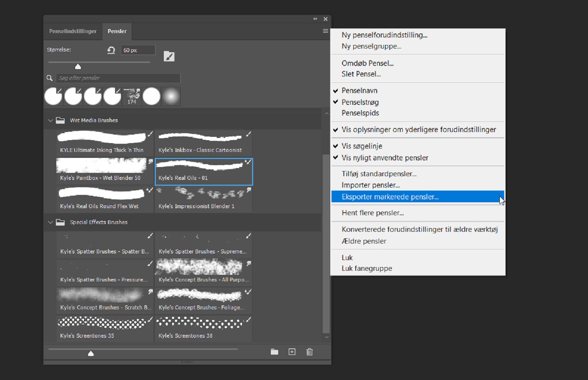Select Kyle's Real Oils Round Flex Wet brush
This screenshot has height=380, width=588.
(x=105, y=199)
